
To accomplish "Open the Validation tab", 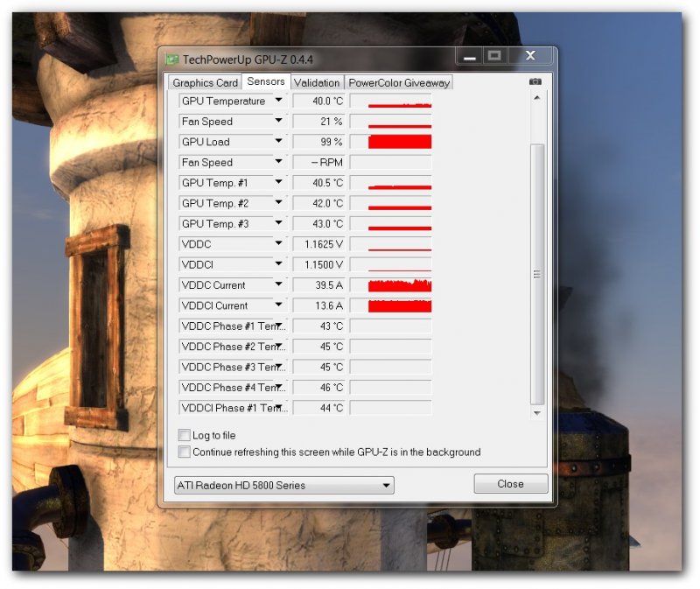I will click(x=317, y=82).
